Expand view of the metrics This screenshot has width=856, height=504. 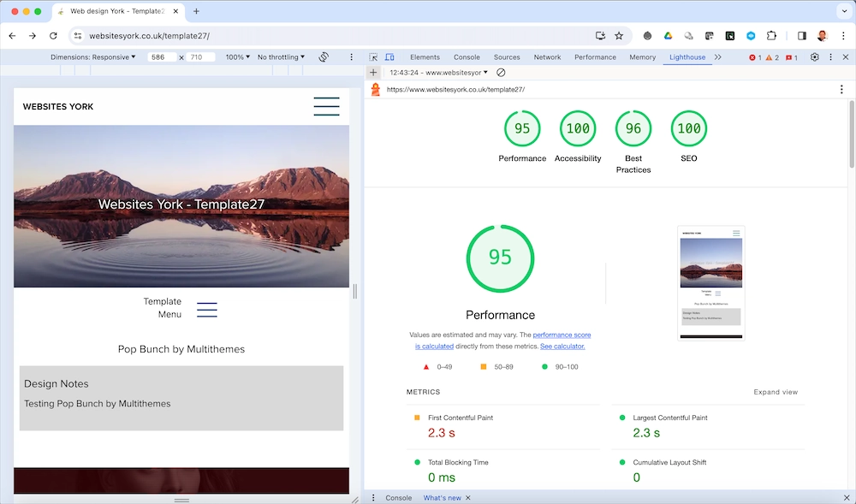pyautogui.click(x=776, y=392)
